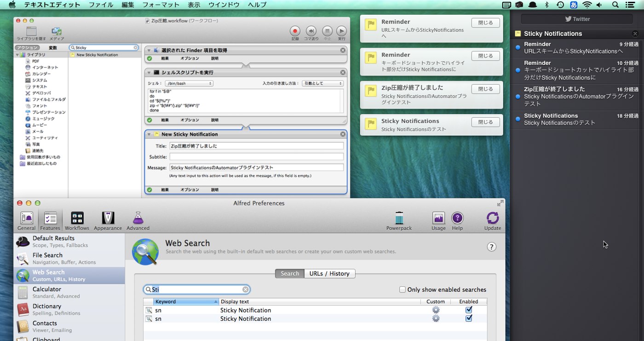Close the Reminder banner about キーボードショートカット
Image resolution: width=644 pixels, height=341 pixels.
click(x=486, y=56)
